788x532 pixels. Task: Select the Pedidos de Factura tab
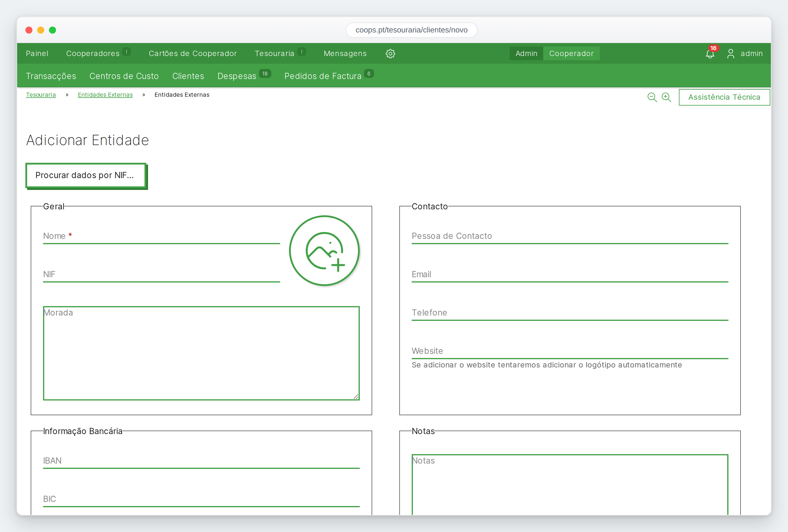323,76
